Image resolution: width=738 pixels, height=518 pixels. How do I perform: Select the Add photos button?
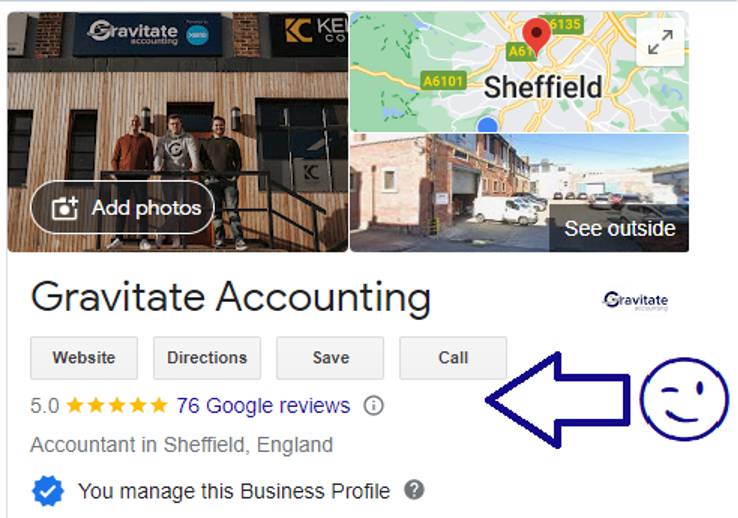pos(122,207)
